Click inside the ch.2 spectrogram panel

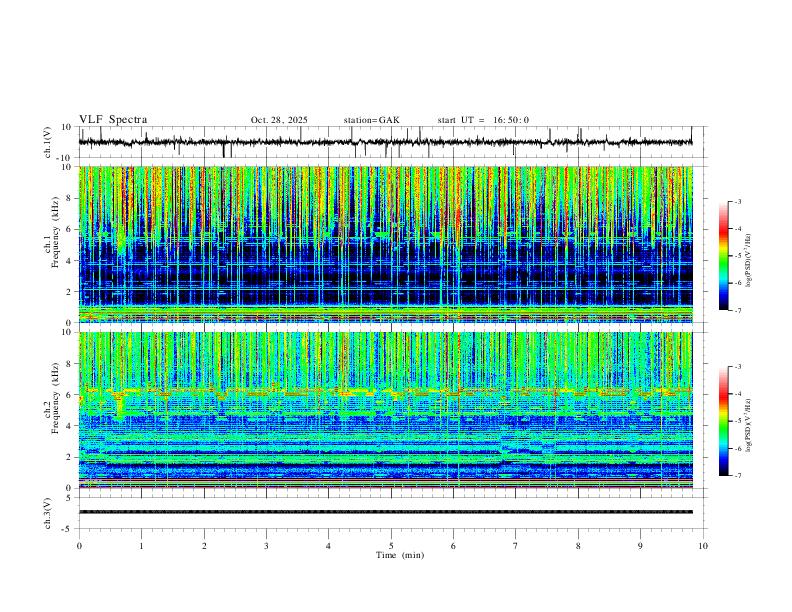point(385,410)
